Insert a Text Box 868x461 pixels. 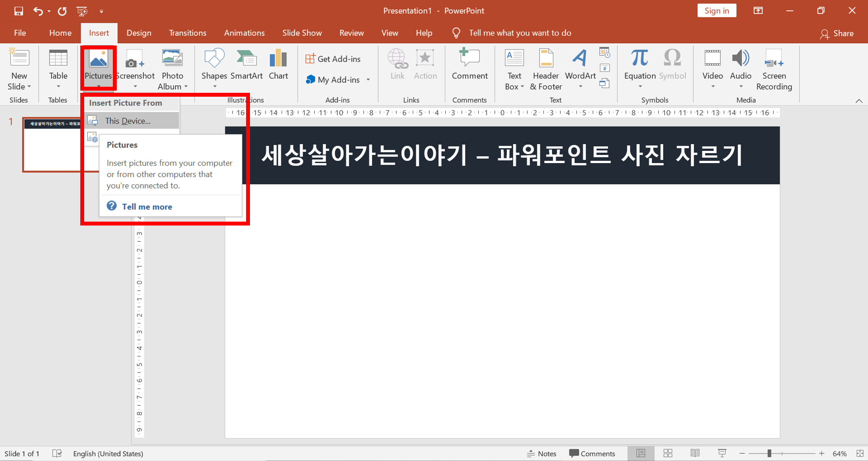[x=514, y=69]
